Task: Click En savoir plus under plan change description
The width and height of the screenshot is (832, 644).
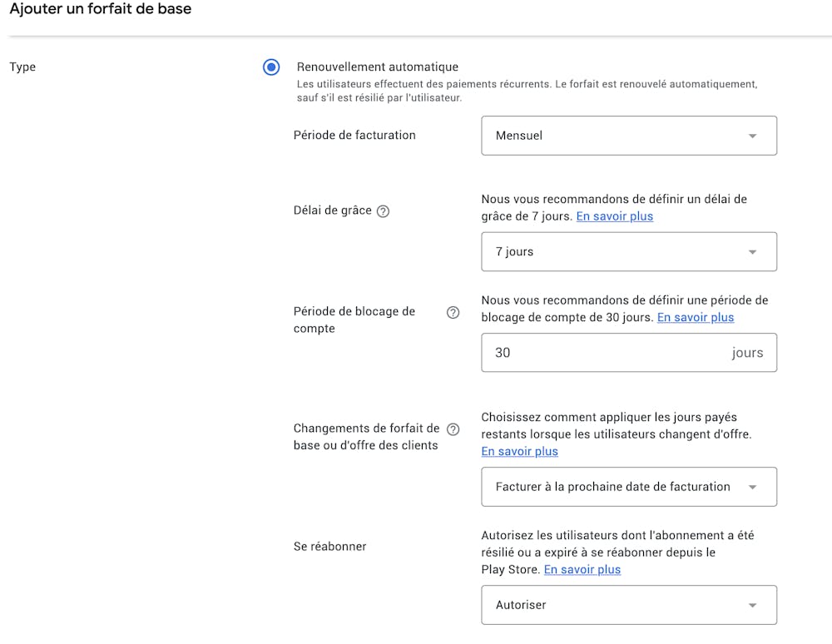Action: [519, 451]
